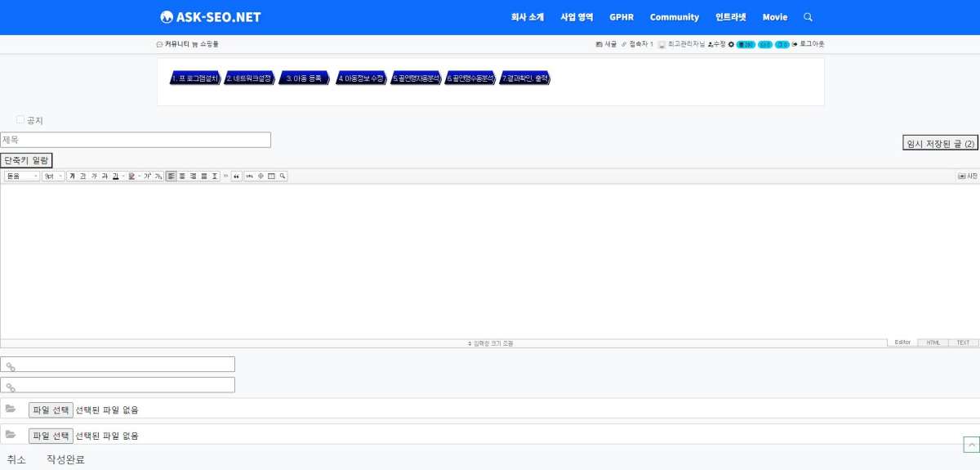Click the font color icon
Image resolution: width=980 pixels, height=470 pixels.
(x=115, y=176)
